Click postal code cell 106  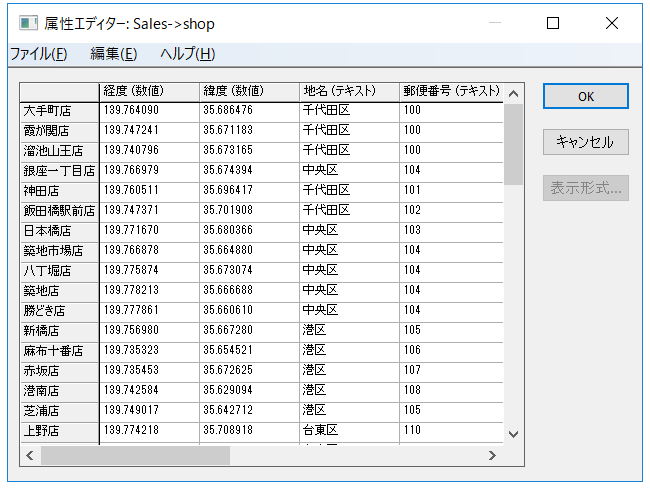click(x=451, y=352)
